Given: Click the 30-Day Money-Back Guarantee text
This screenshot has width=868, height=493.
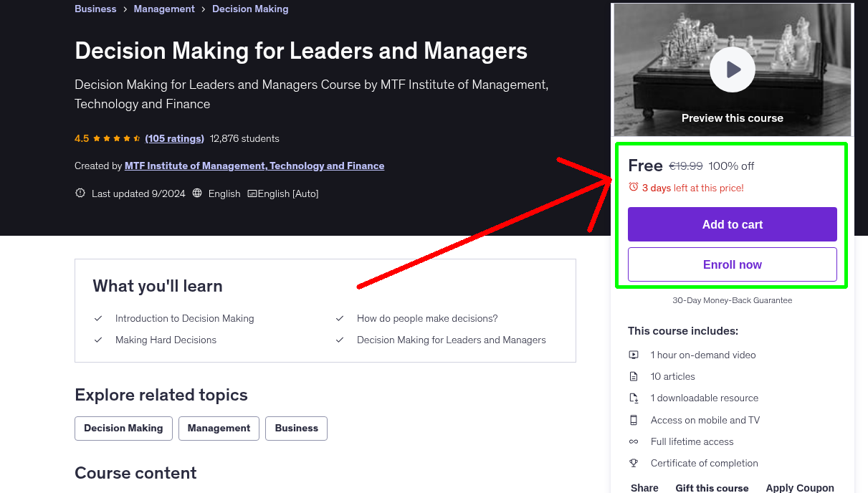Looking at the screenshot, I should pos(733,300).
